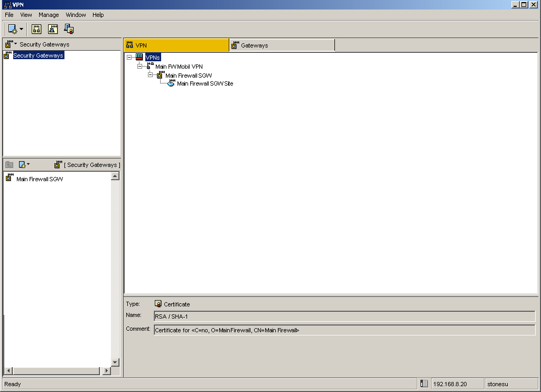
Task: Click the greyed-out up folder icon
Action: click(9, 165)
